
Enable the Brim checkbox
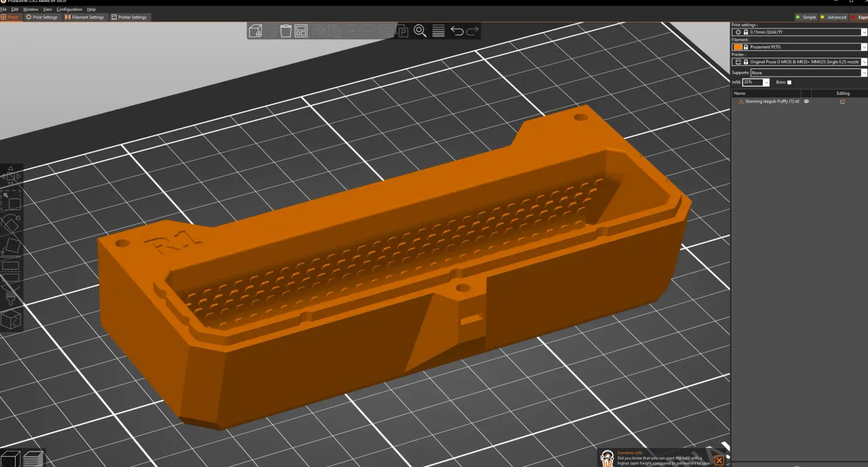789,82
